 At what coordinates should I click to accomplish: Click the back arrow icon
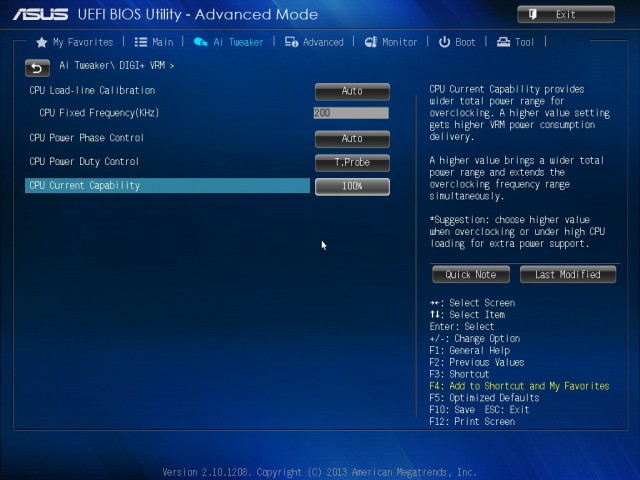(x=37, y=68)
